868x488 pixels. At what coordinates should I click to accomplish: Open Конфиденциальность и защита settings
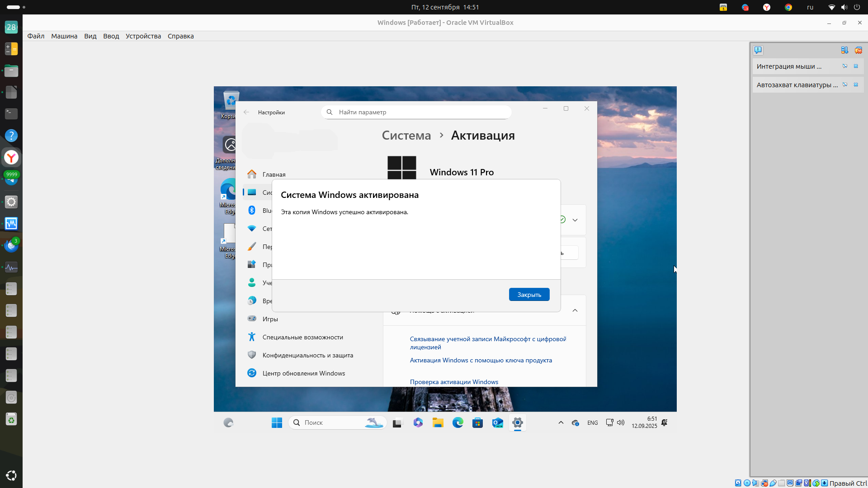pos(307,355)
